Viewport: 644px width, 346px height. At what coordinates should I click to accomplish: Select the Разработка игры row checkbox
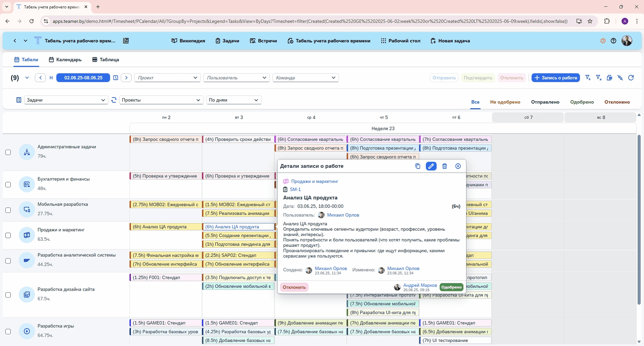coord(8,332)
